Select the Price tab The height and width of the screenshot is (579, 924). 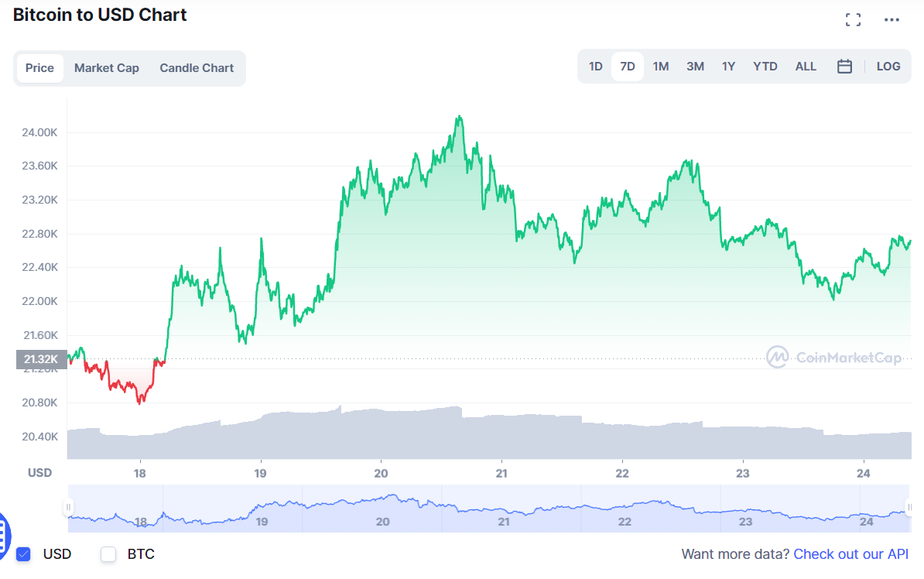(x=39, y=68)
